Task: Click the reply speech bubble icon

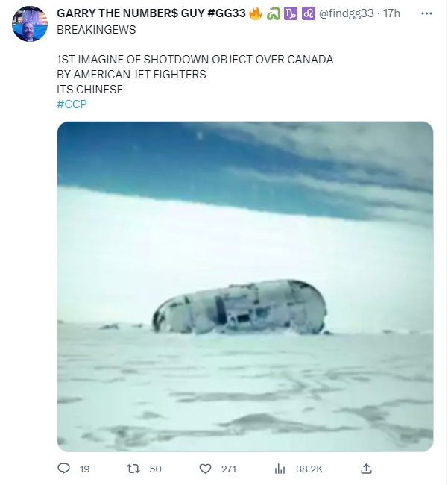Action: [64, 469]
